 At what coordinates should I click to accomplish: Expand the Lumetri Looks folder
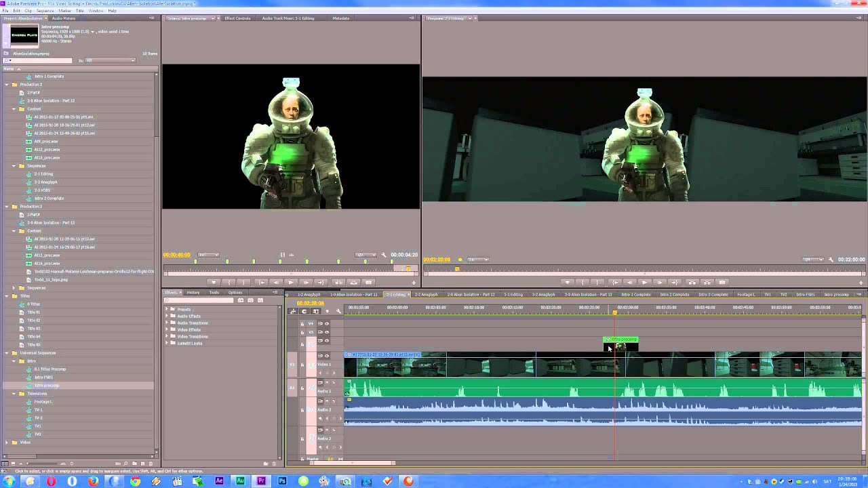pyautogui.click(x=166, y=344)
